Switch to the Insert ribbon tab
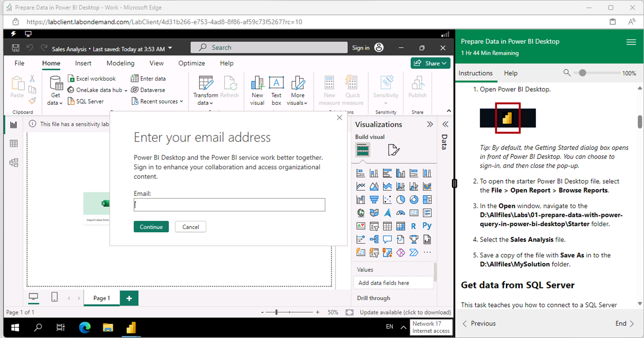 pyautogui.click(x=83, y=63)
